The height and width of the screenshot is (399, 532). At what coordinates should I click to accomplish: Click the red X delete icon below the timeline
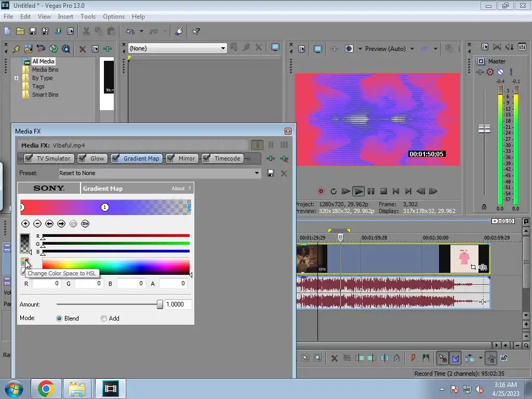[x=334, y=358]
